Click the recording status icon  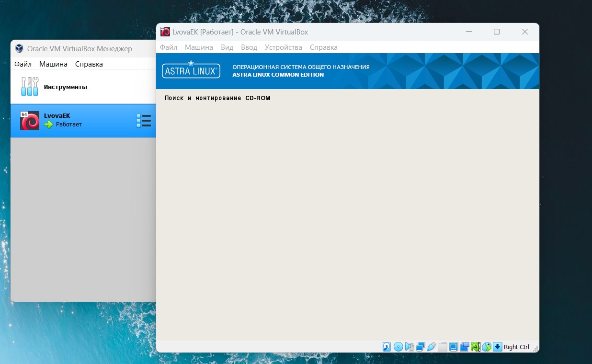click(465, 347)
